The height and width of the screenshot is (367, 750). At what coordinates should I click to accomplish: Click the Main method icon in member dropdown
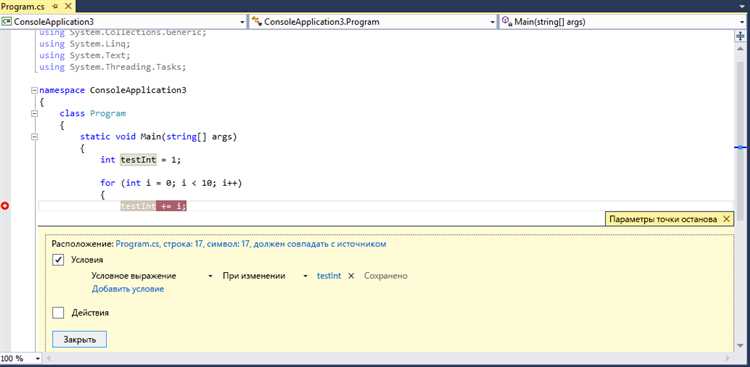(x=507, y=22)
